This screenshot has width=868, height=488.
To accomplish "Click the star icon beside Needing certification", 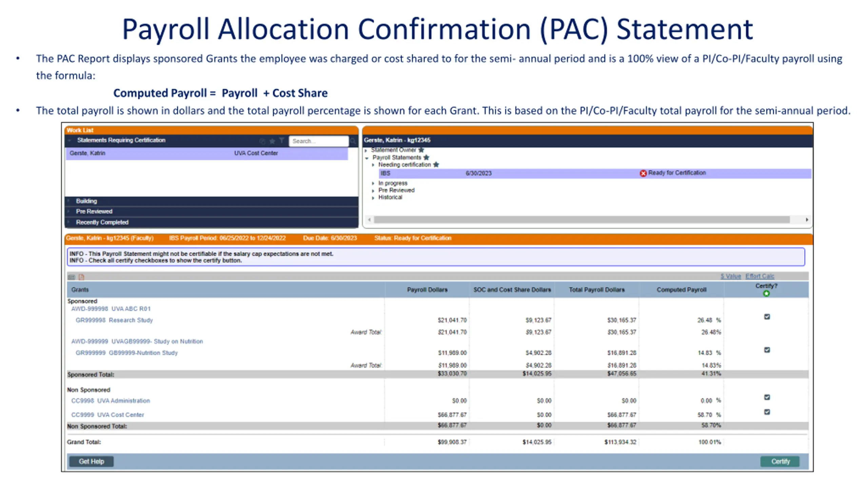I will click(436, 165).
